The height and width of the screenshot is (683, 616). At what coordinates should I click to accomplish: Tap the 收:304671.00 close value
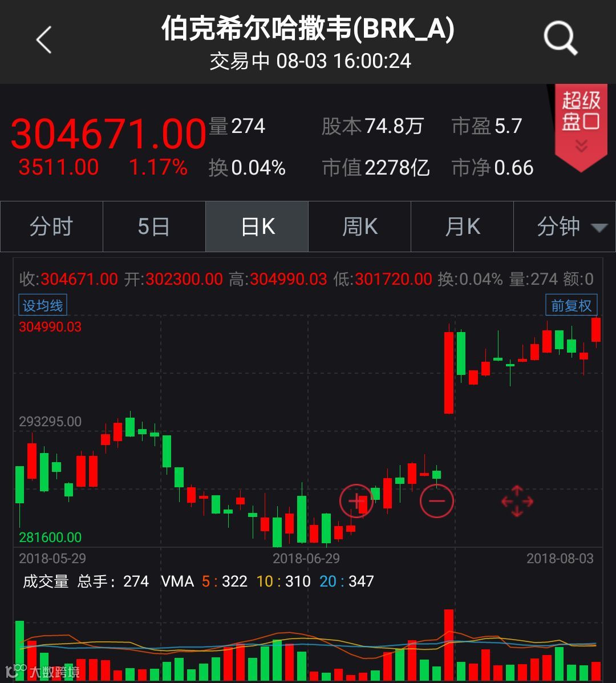tap(68, 279)
